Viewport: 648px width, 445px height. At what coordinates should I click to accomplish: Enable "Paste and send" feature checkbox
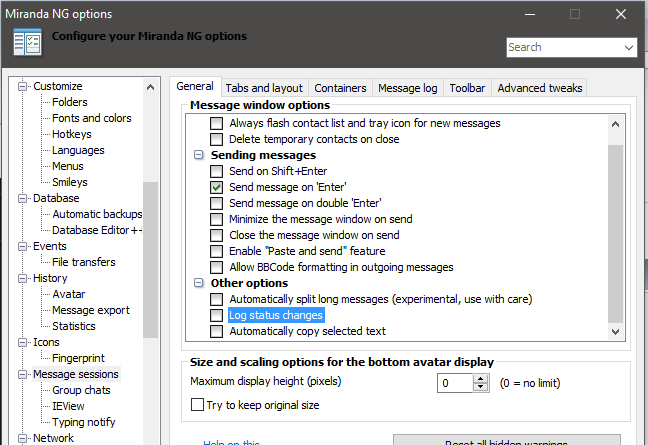click(x=217, y=251)
